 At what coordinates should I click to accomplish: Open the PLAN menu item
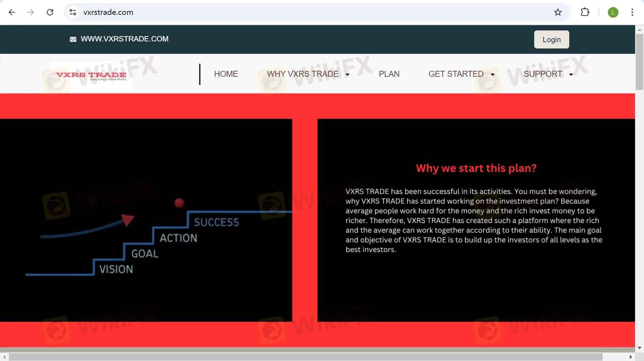click(389, 74)
